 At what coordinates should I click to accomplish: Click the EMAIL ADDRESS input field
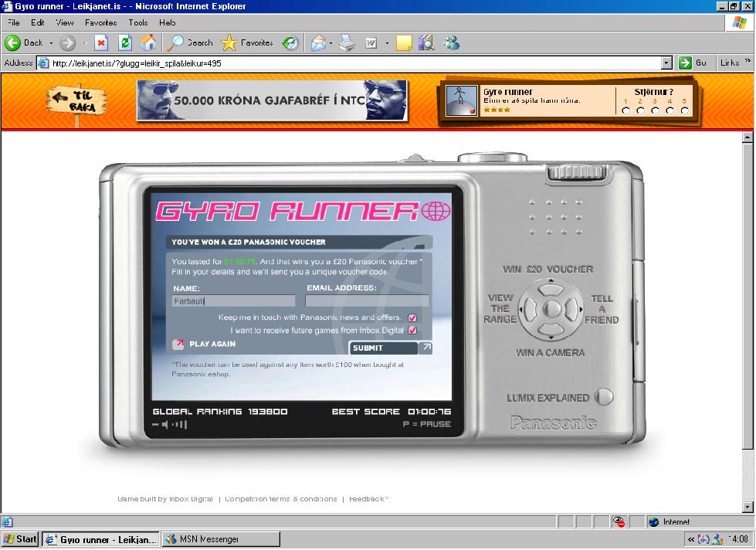pyautogui.click(x=367, y=301)
